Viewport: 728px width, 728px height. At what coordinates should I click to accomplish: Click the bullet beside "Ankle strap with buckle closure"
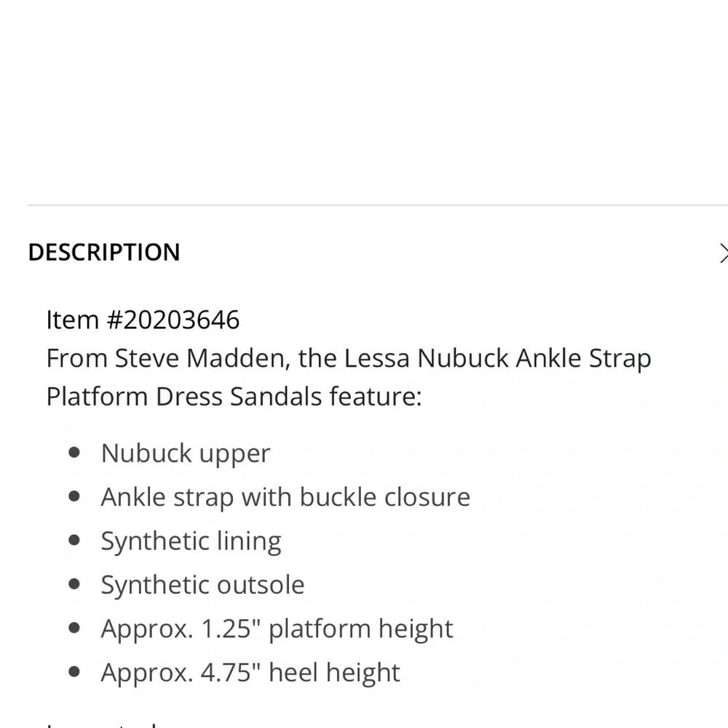[74, 496]
